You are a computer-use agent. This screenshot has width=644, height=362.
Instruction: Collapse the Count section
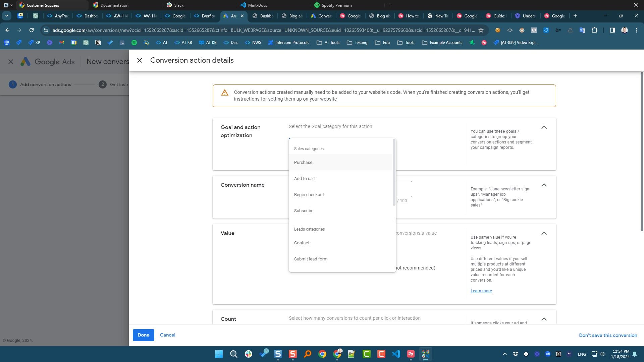pyautogui.click(x=544, y=319)
